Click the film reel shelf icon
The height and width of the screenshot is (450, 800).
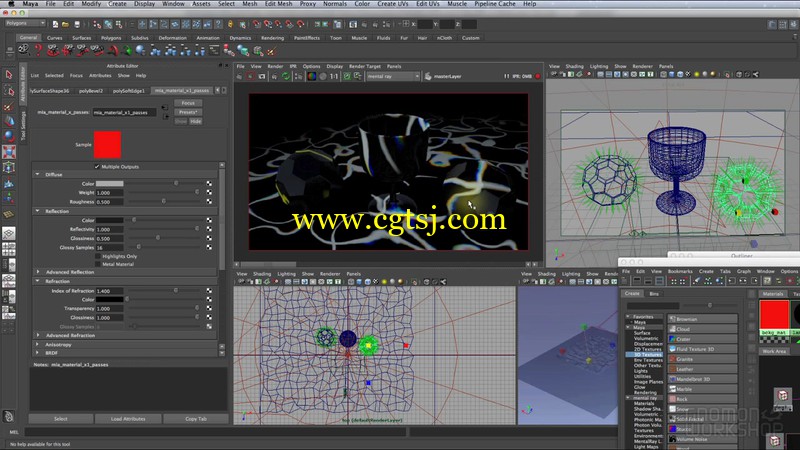point(23,50)
